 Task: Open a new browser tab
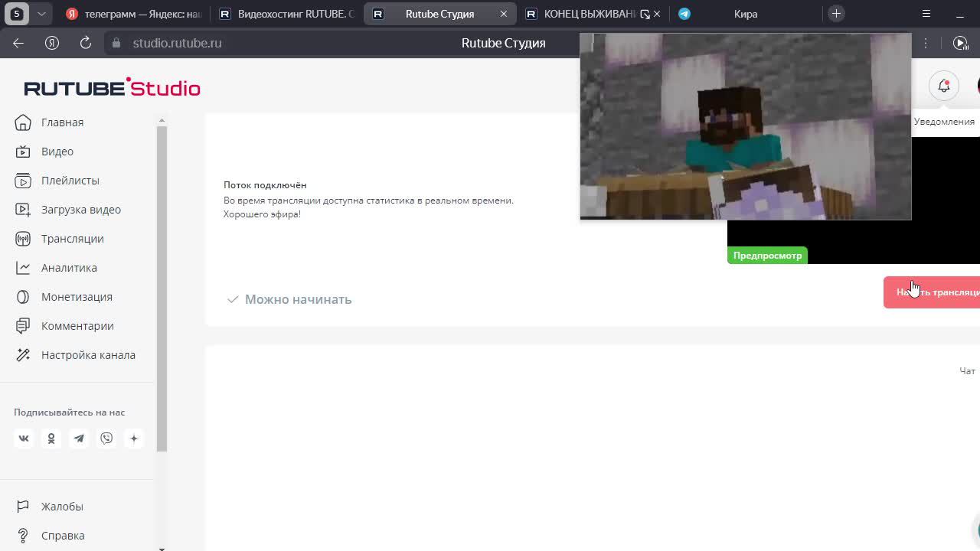(836, 14)
